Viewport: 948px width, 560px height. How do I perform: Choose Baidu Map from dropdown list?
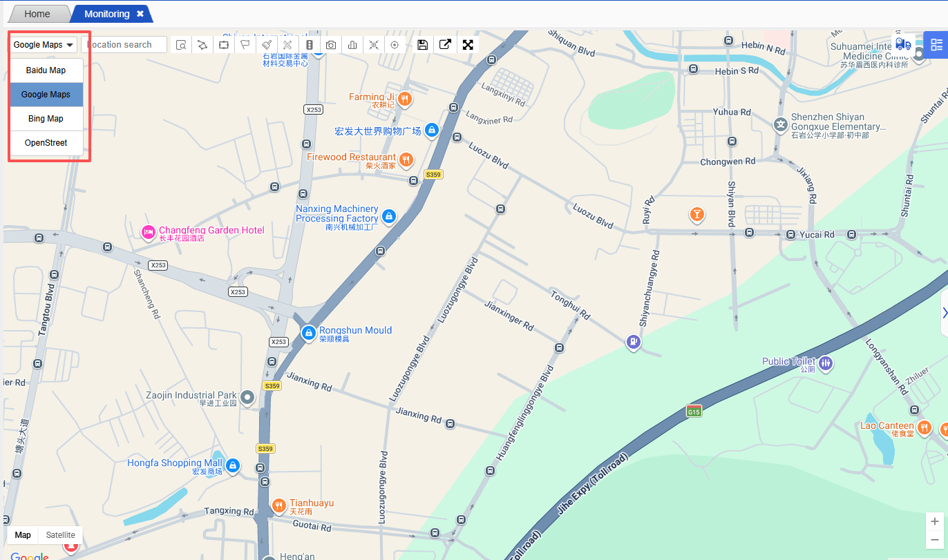click(46, 70)
